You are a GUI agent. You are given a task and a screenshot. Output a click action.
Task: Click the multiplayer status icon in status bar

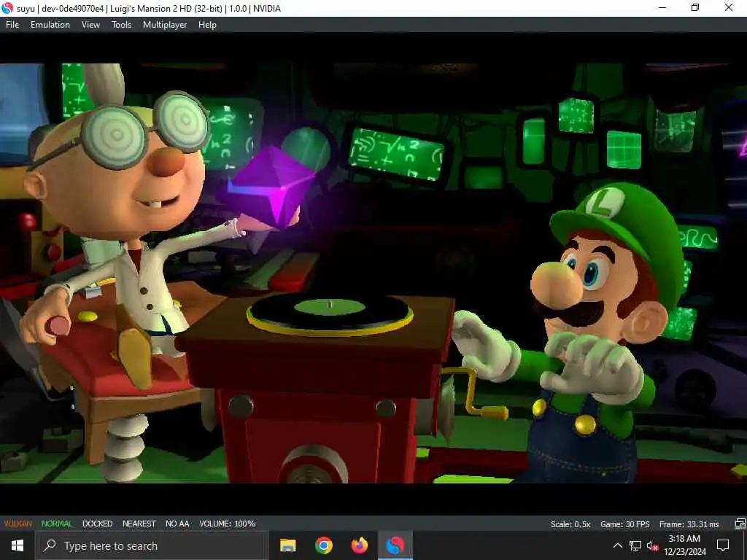click(740, 524)
